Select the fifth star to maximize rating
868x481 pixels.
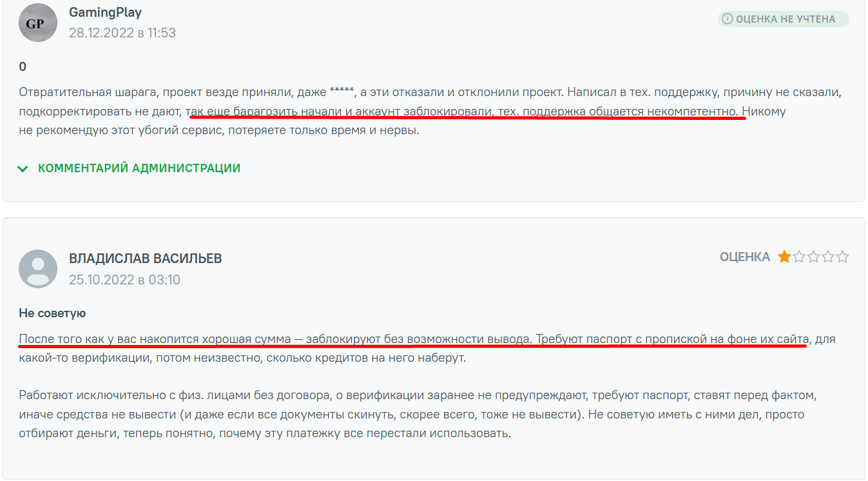pyautogui.click(x=844, y=256)
